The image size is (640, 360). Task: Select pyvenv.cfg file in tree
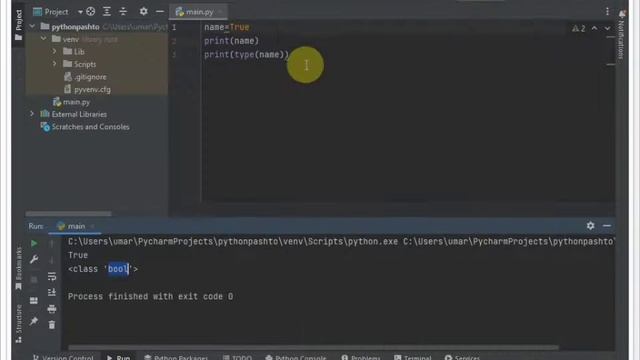87,89
